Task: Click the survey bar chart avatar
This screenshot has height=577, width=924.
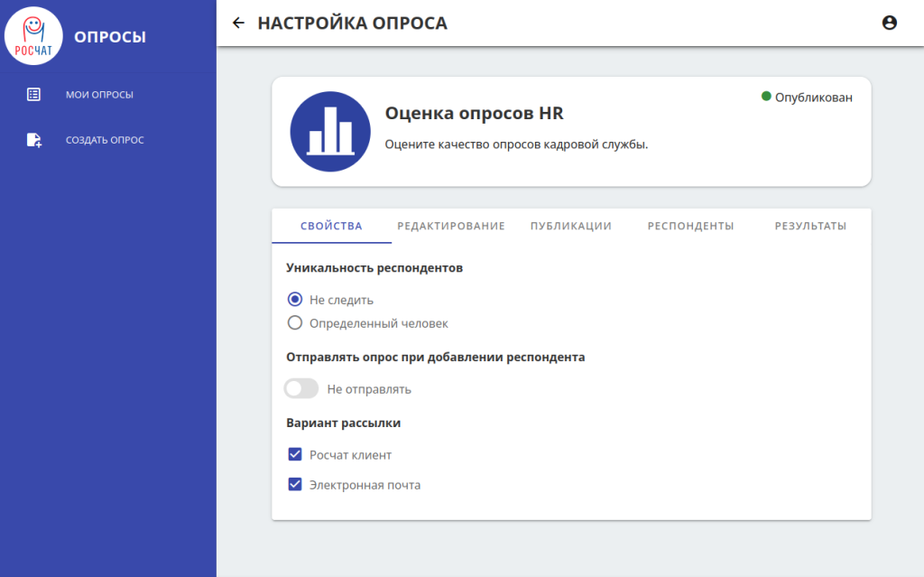Action: point(330,132)
